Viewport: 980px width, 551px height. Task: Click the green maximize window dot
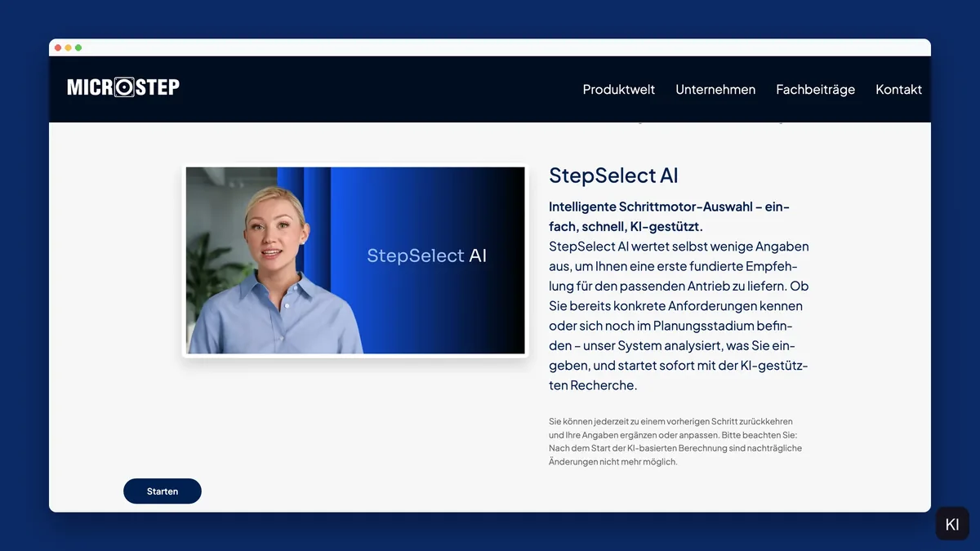point(78,47)
